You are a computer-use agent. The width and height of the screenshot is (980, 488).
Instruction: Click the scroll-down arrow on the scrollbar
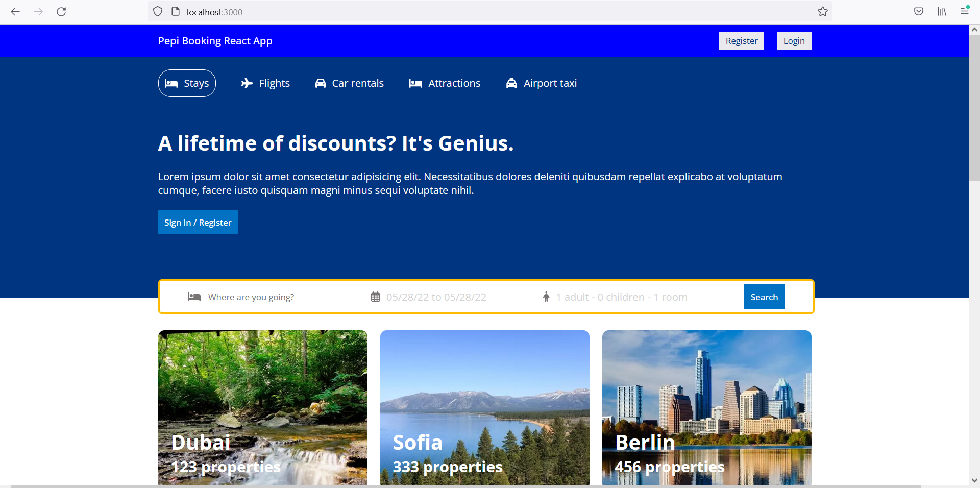click(x=975, y=480)
